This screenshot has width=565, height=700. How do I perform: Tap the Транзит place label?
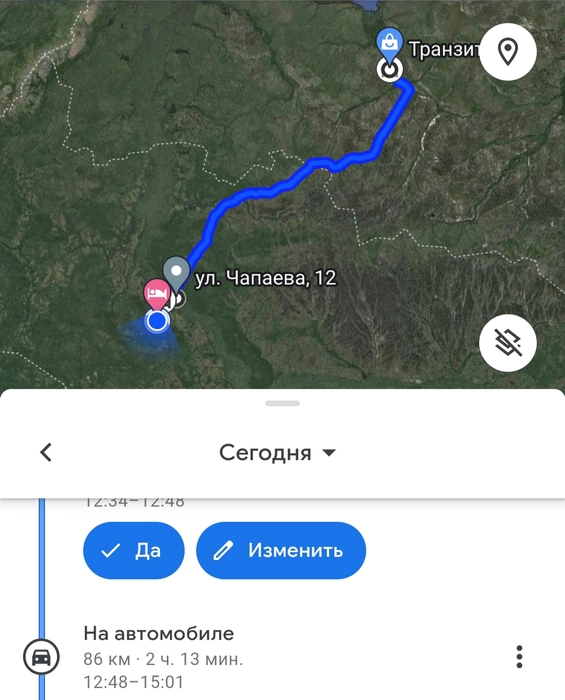(x=444, y=49)
